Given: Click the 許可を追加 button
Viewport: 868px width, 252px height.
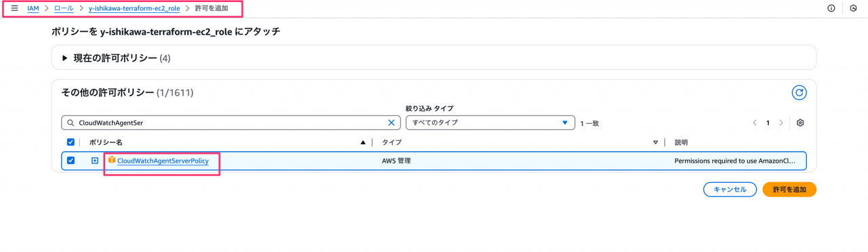Looking at the screenshot, I should pyautogui.click(x=789, y=190).
